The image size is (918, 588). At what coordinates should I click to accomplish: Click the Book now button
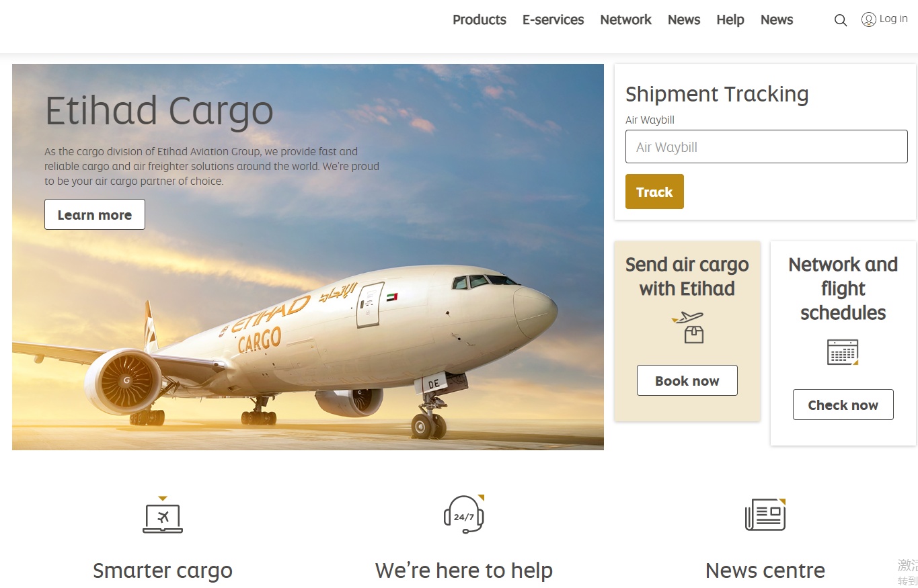coord(687,380)
